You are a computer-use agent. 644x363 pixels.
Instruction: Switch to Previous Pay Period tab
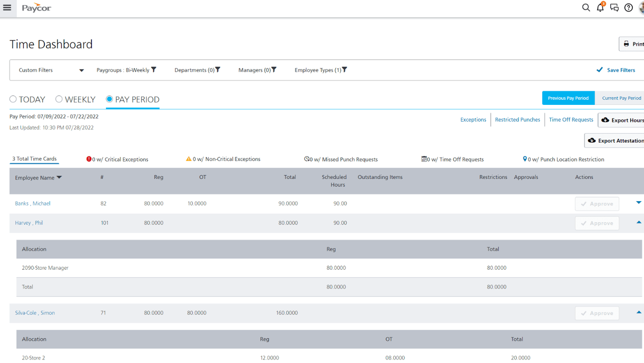(568, 98)
